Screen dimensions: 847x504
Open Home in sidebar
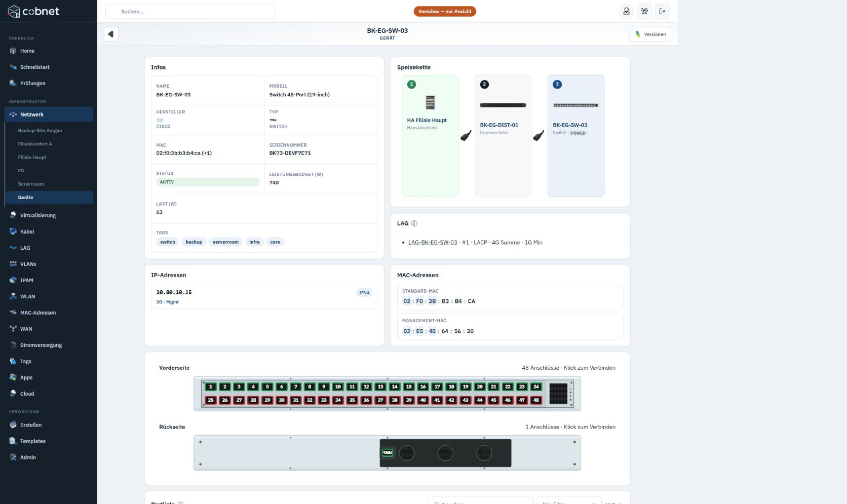pos(49,51)
